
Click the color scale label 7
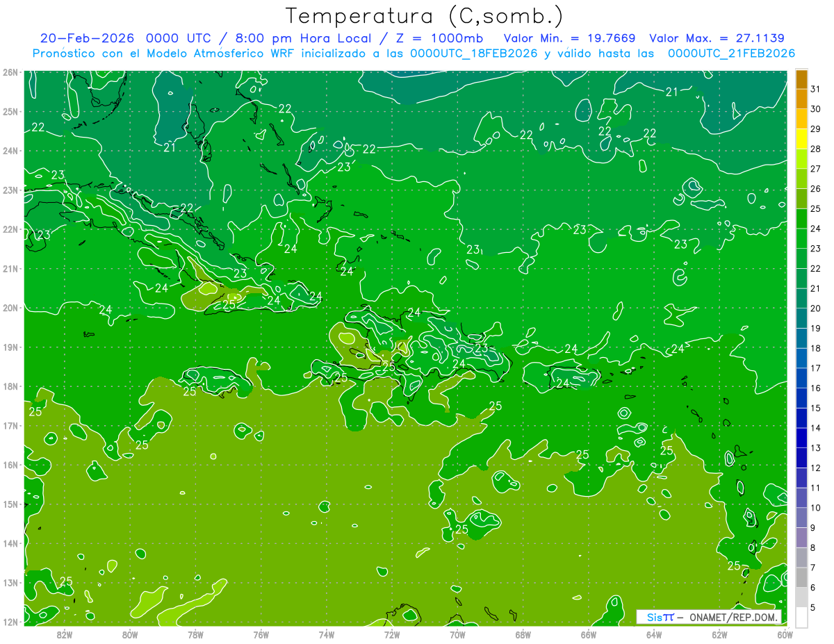click(x=814, y=568)
